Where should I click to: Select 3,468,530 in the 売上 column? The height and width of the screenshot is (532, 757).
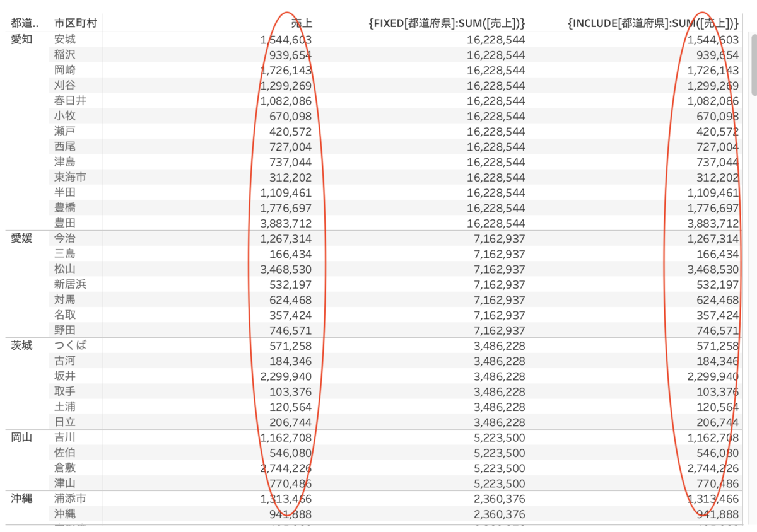click(286, 269)
